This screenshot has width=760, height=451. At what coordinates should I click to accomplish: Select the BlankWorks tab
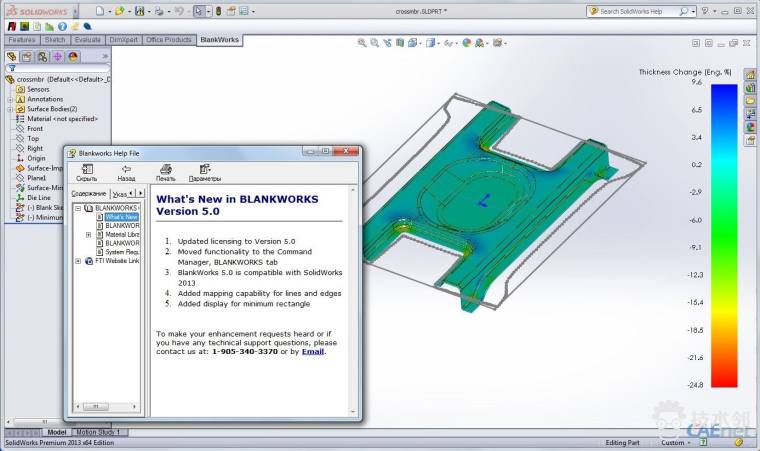pyautogui.click(x=220, y=40)
